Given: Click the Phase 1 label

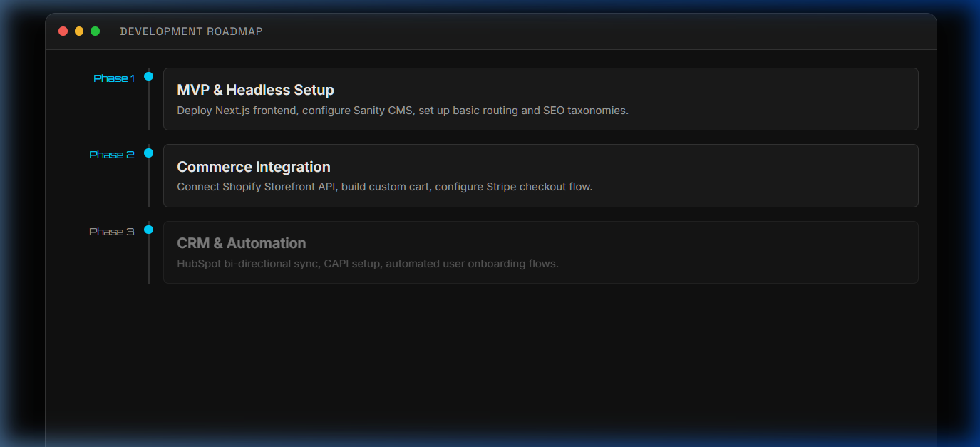Looking at the screenshot, I should [x=114, y=78].
